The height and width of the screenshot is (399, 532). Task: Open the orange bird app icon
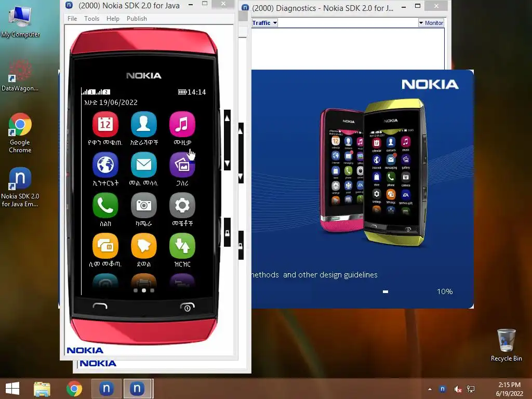point(143,246)
